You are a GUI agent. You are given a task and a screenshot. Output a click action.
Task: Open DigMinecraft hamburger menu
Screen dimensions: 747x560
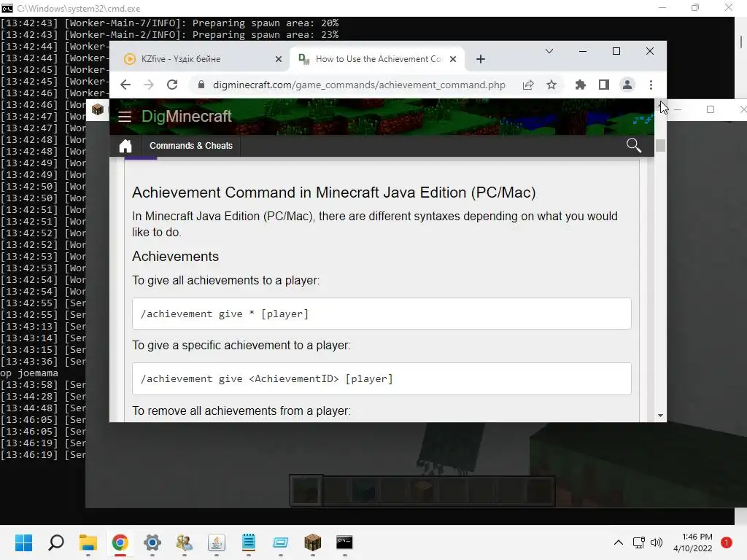(x=125, y=116)
